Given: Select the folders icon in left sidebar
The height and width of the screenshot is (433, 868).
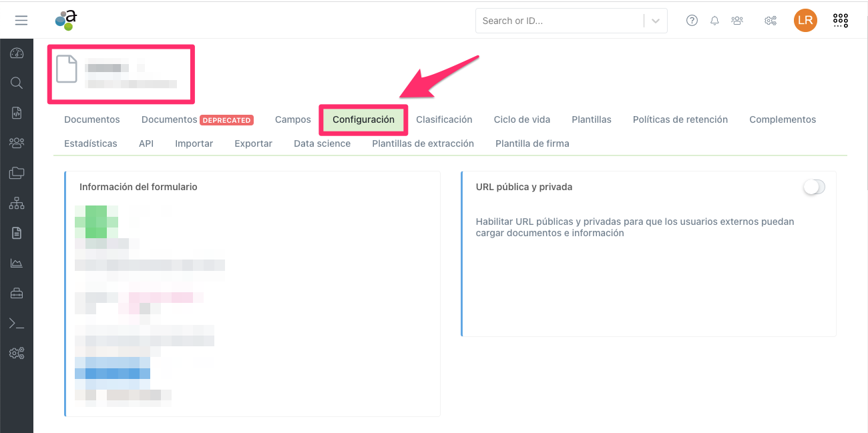Looking at the screenshot, I should click(16, 173).
